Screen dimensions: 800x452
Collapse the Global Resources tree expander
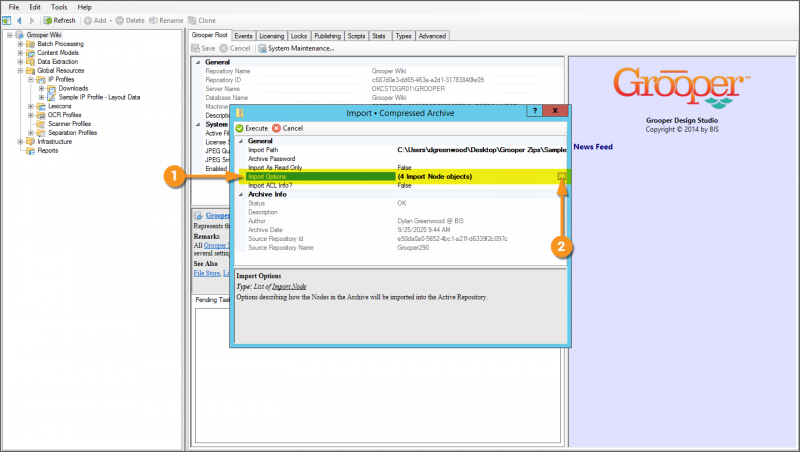(20, 70)
